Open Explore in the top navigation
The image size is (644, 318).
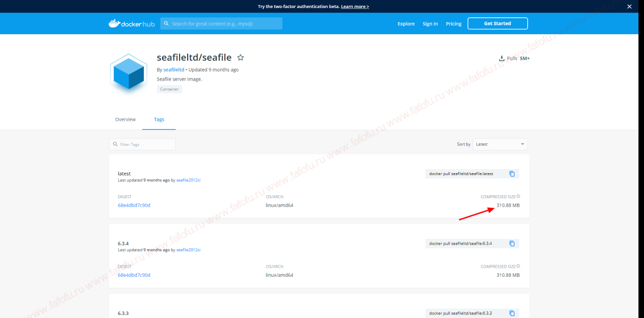point(406,24)
